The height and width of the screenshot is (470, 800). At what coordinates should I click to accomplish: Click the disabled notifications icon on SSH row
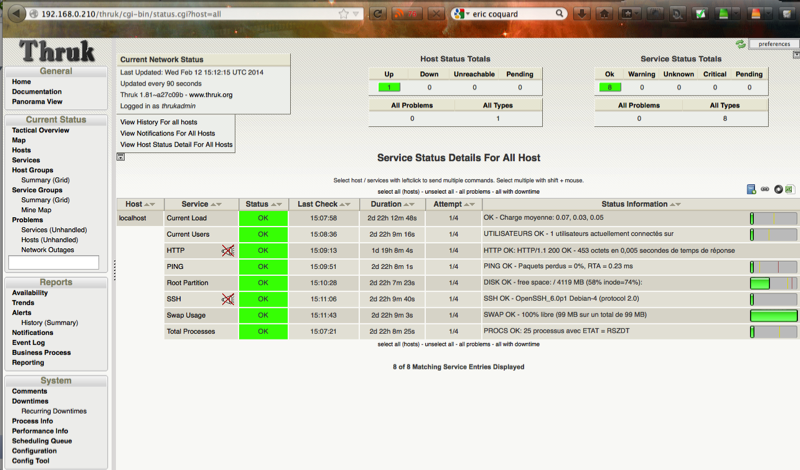(228, 298)
